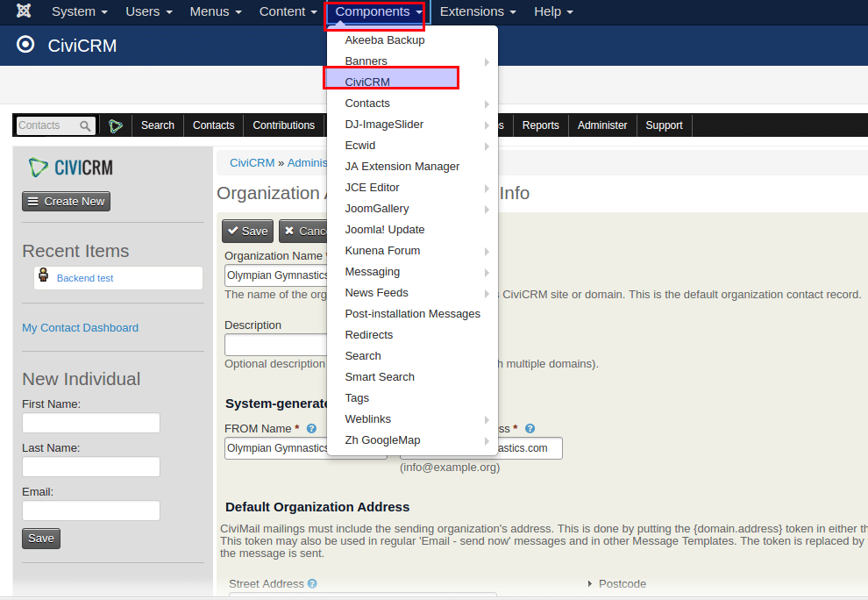The width and height of the screenshot is (868, 600).
Task: Click the search magnifier in Contacts box
Action: (85, 125)
